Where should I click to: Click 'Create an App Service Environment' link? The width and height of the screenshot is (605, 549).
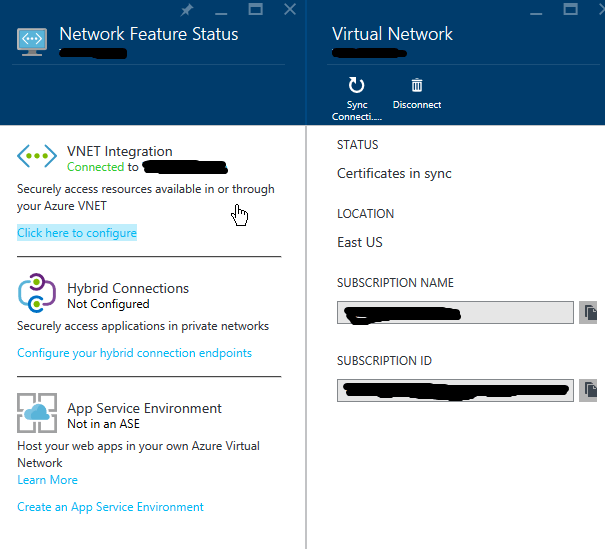110,507
